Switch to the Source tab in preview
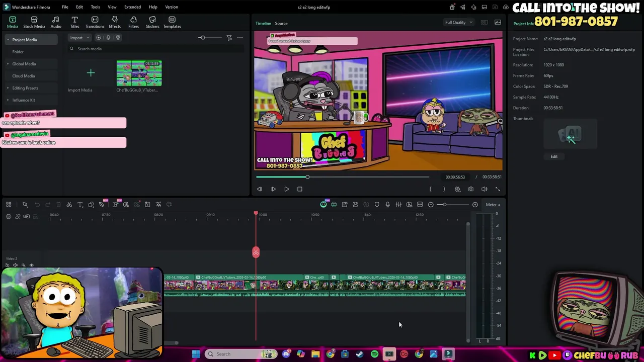Image resolution: width=644 pixels, height=362 pixels. click(281, 23)
